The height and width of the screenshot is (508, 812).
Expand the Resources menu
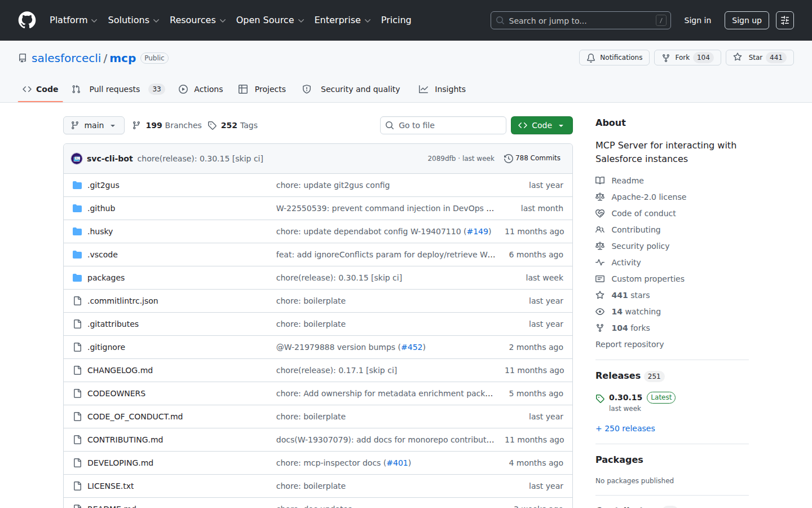(x=198, y=20)
